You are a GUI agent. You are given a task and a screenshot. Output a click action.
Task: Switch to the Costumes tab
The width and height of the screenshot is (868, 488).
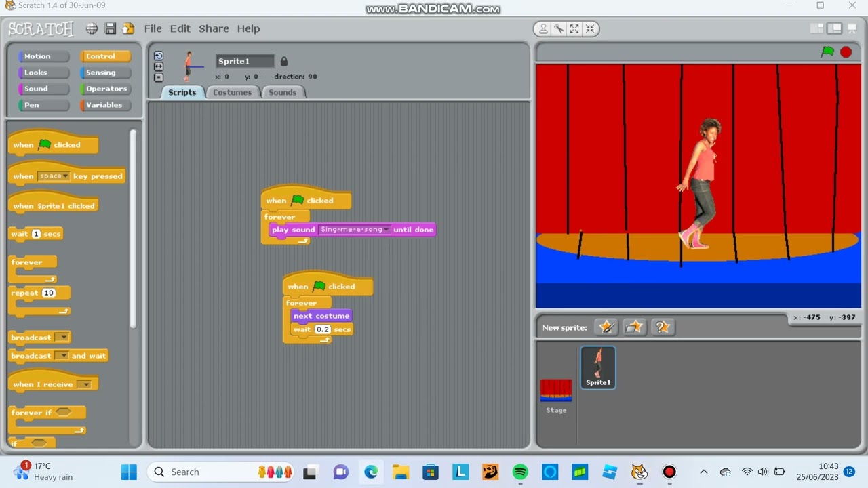coord(232,92)
